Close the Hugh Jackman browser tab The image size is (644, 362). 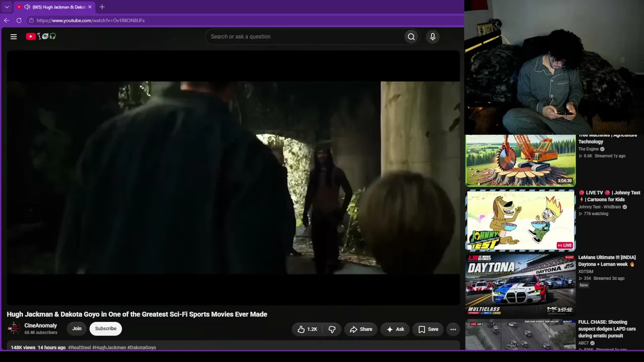(x=90, y=7)
